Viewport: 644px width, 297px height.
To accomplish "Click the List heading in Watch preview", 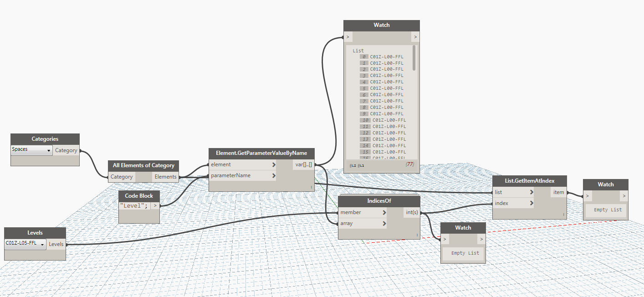I will pyautogui.click(x=358, y=51).
